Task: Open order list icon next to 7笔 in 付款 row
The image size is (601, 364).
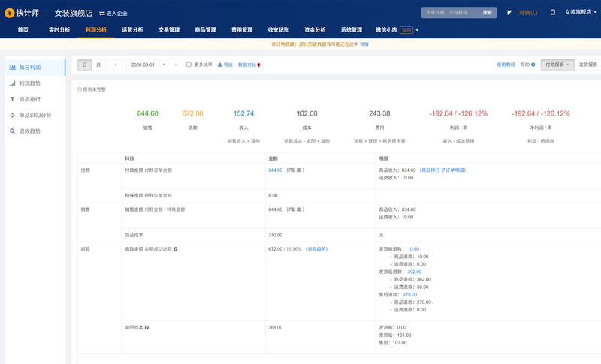Action: (299, 170)
